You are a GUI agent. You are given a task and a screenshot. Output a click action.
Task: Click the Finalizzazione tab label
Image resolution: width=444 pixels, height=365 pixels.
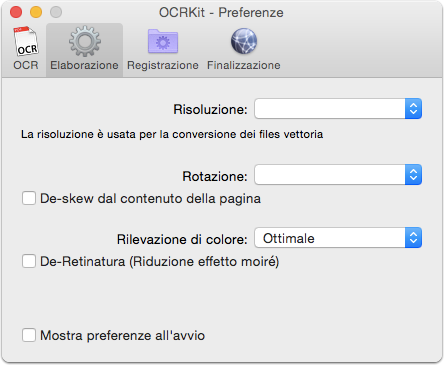244,65
